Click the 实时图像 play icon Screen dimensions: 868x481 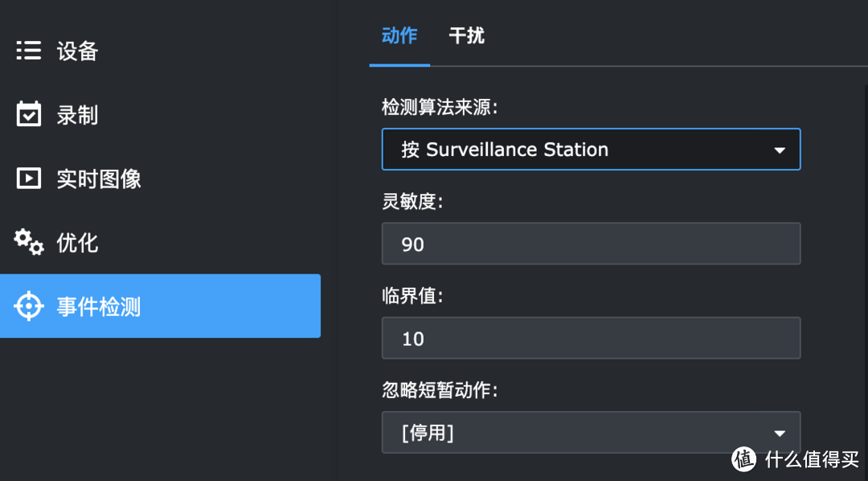pyautogui.click(x=28, y=179)
